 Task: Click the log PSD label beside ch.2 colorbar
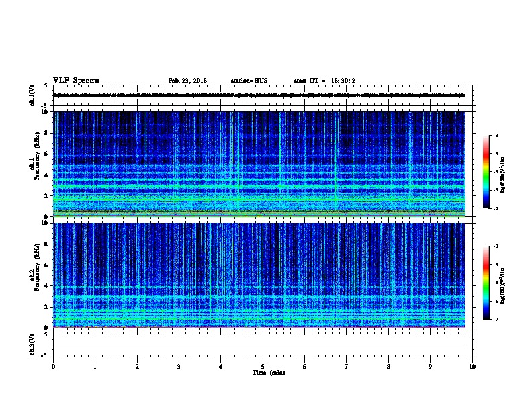[502, 285]
